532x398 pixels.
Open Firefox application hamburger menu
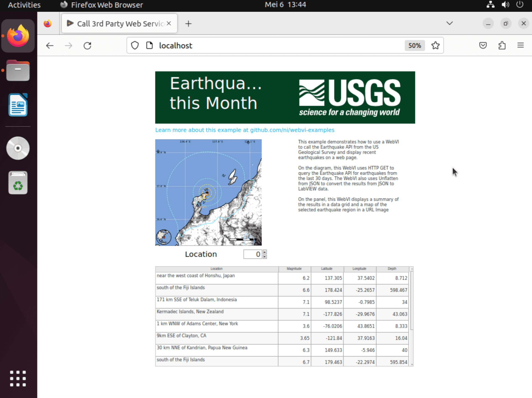coord(520,45)
